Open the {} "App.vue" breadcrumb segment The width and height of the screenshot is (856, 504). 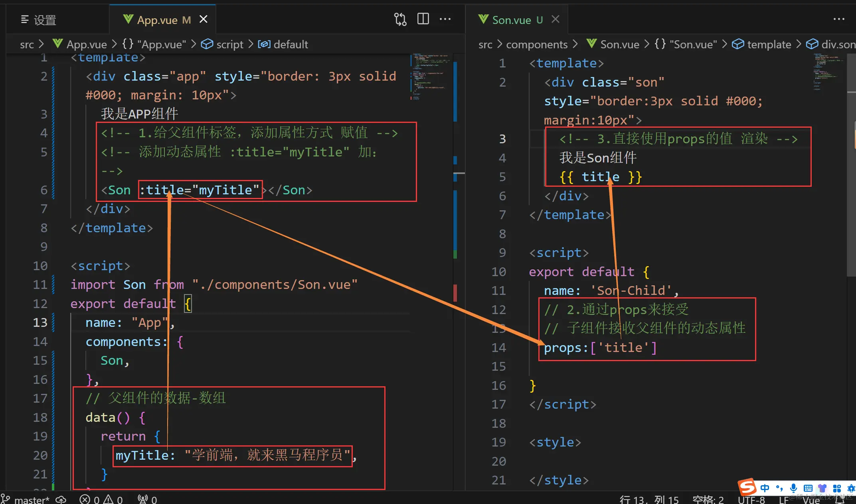(x=154, y=44)
